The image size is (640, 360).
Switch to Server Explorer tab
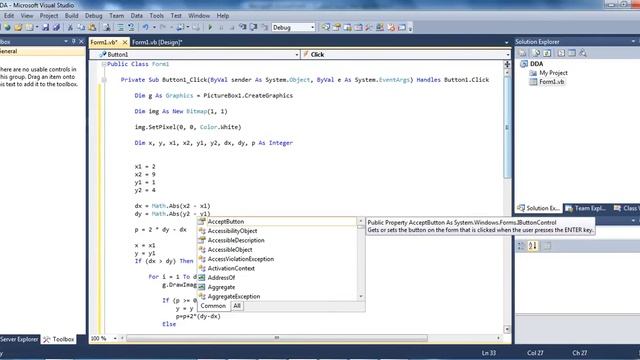(19, 339)
